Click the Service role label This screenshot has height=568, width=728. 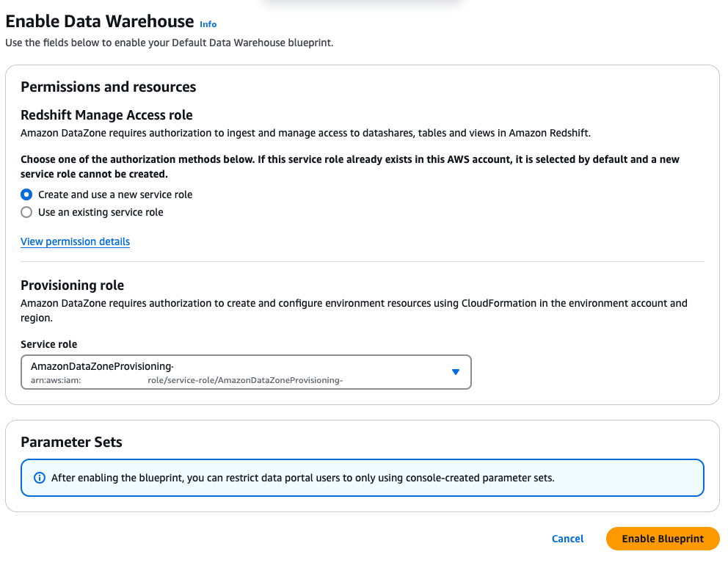(48, 344)
